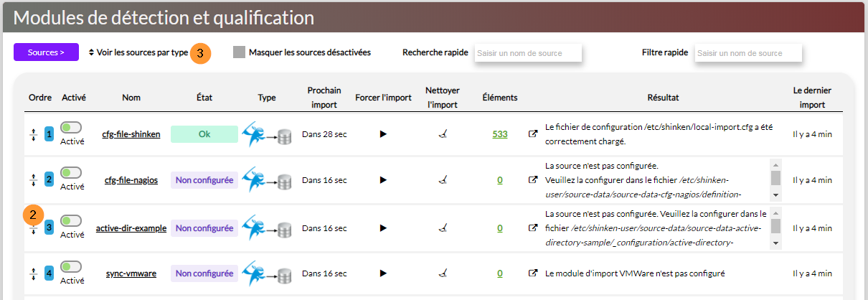Toggle the active-dir-example source activation
The width and height of the screenshot is (868, 300).
pos(71,220)
